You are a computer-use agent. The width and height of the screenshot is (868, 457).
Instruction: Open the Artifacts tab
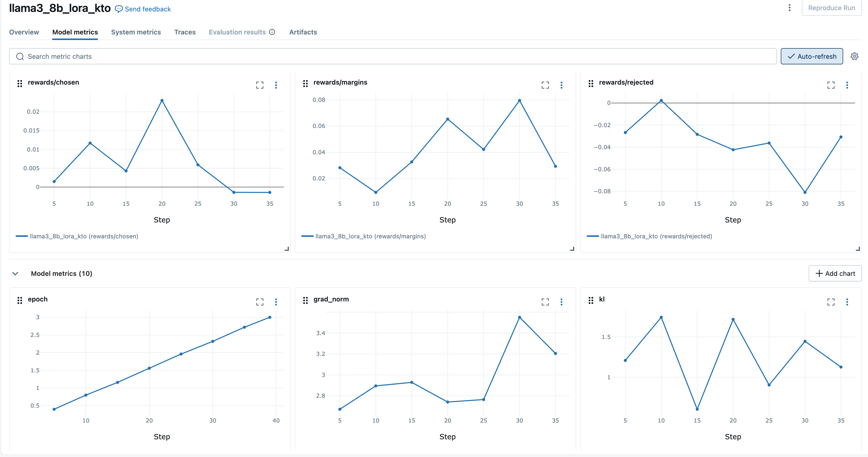[303, 32]
